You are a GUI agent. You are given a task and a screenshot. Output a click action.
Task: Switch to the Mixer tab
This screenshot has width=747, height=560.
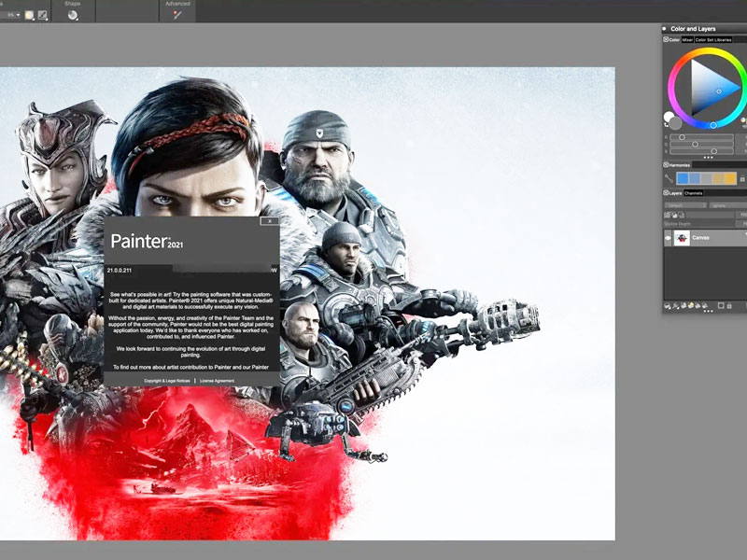pos(687,40)
